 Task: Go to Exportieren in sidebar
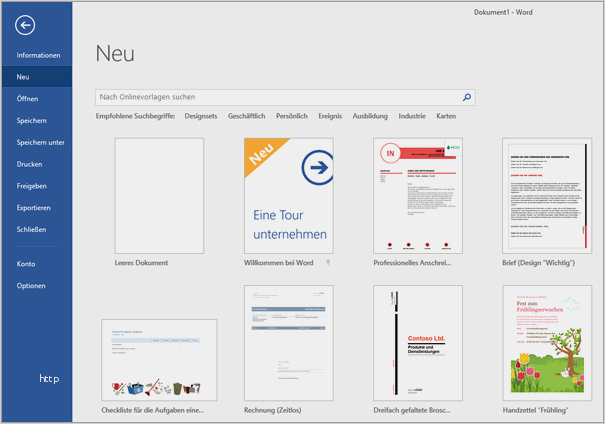click(x=33, y=207)
